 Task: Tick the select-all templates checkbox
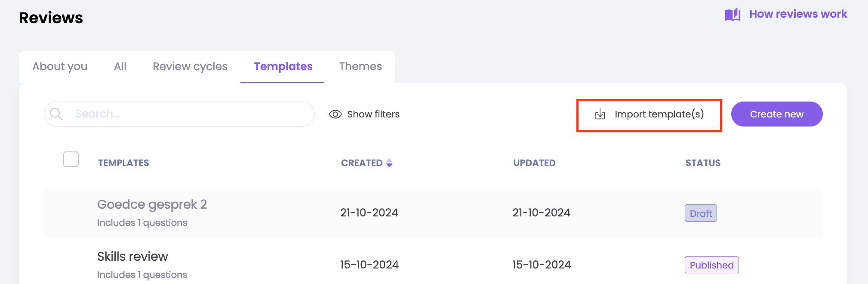(71, 159)
